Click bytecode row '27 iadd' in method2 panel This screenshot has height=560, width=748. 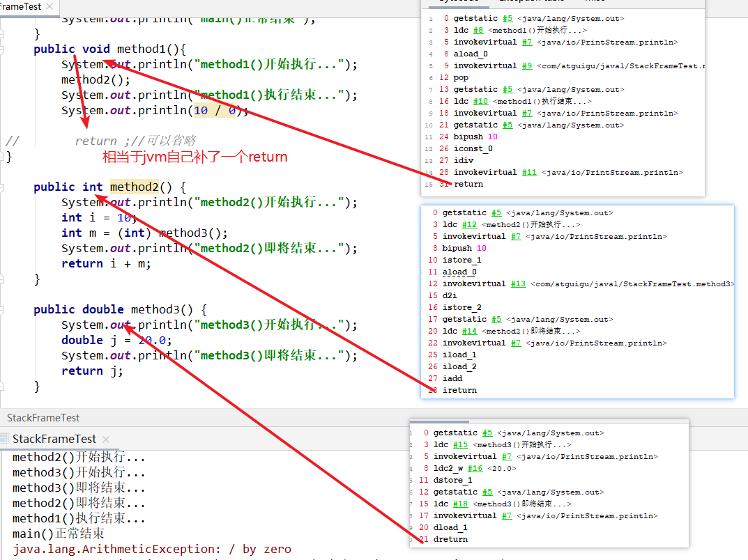coord(445,378)
